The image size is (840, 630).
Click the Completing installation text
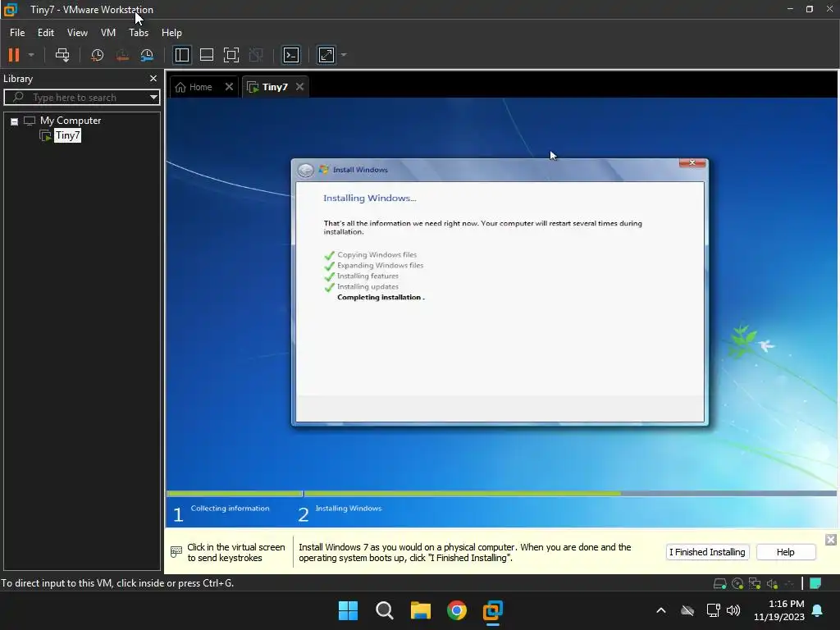381,297
